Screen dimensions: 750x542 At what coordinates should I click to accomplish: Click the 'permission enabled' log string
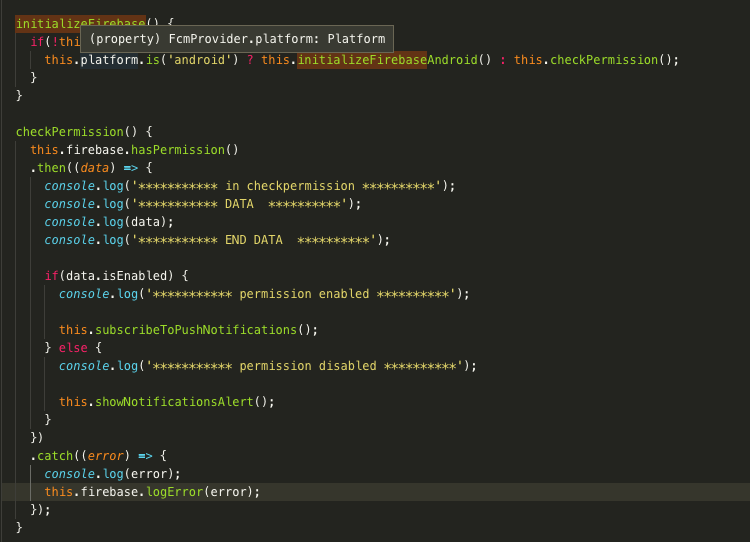click(301, 294)
